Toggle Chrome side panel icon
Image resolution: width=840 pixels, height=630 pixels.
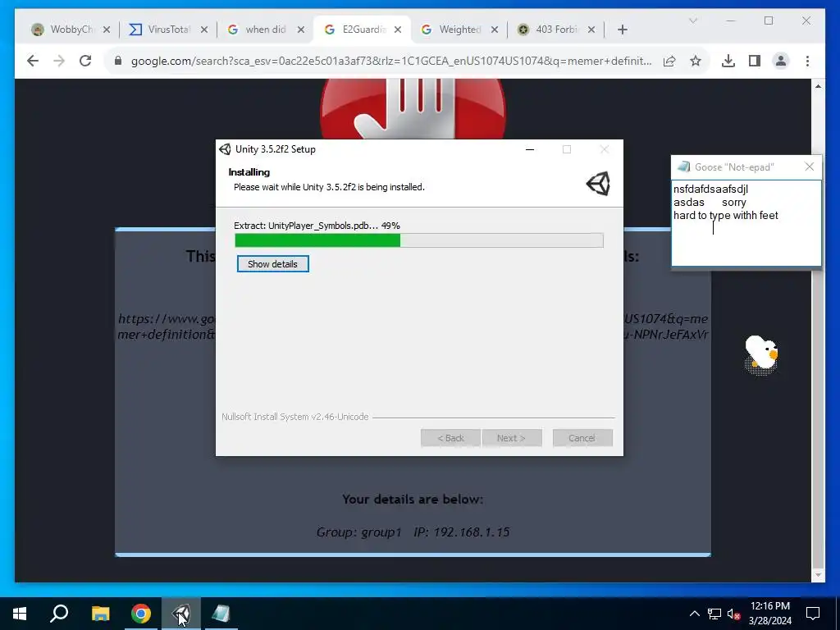pyautogui.click(x=755, y=61)
